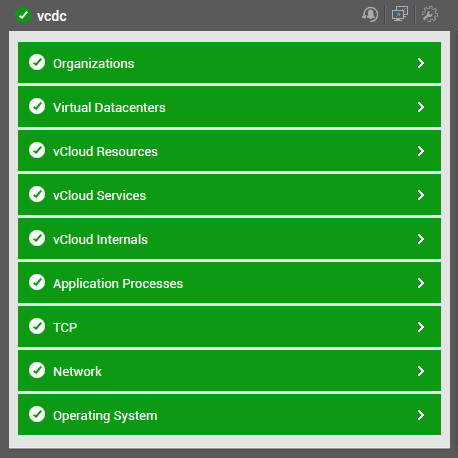Viewport: 458px width, 458px height.
Task: Click the Virtual Datacenters status check icon
Action: pos(37,106)
